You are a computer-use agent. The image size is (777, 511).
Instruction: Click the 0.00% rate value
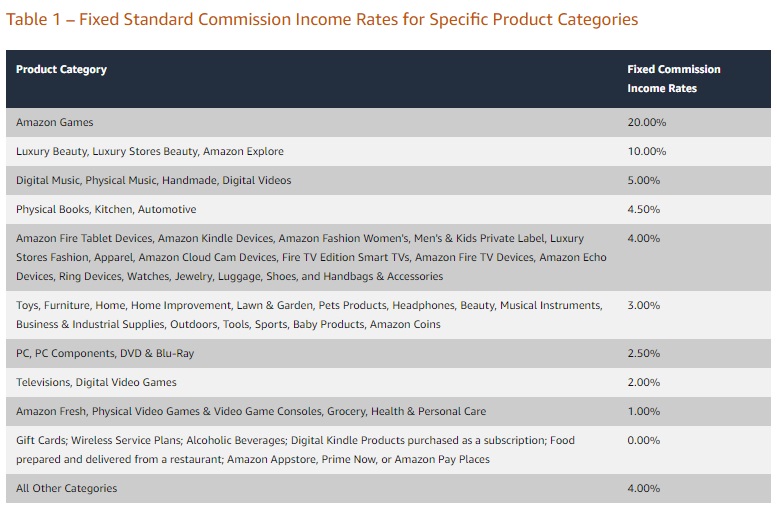[x=644, y=440]
